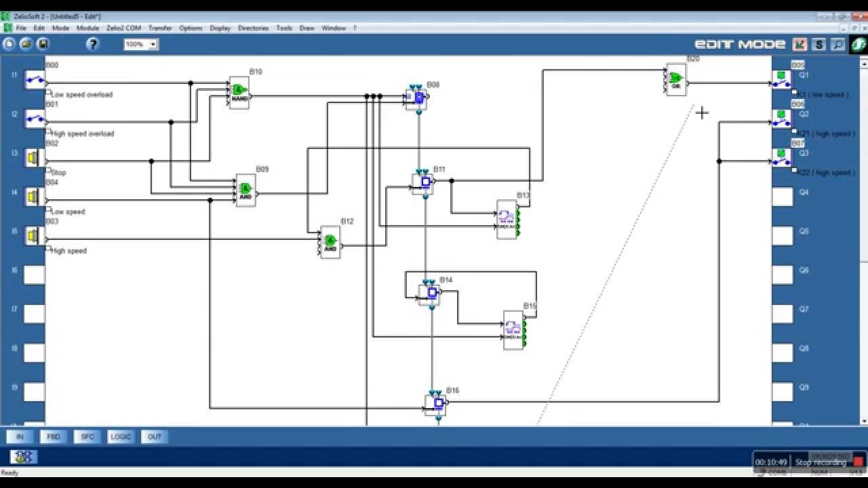The width and height of the screenshot is (868, 488).
Task: Click the Q1 output coil block
Action: 783,80
